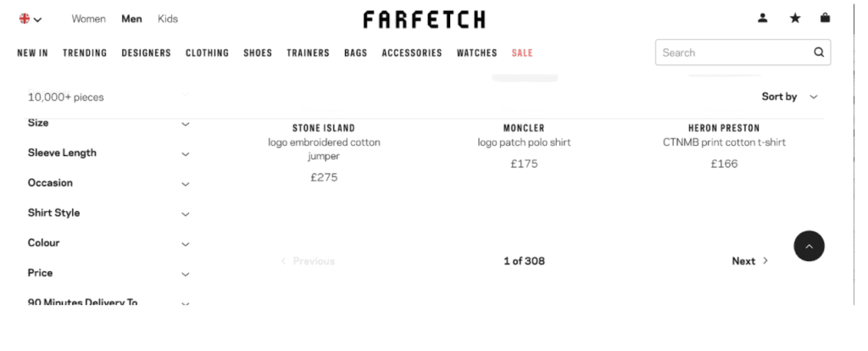Open the wishlist star icon
The height and width of the screenshot is (351, 868).
click(795, 18)
